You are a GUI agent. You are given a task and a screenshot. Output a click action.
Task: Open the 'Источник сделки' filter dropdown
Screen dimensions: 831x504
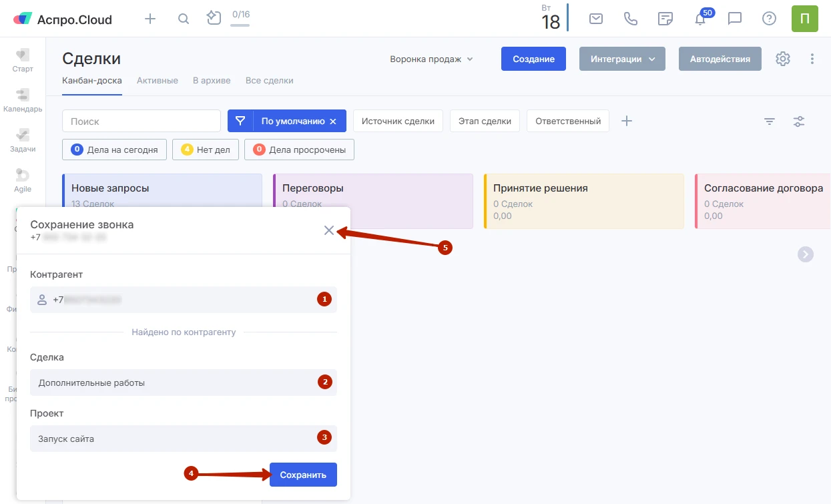point(398,121)
